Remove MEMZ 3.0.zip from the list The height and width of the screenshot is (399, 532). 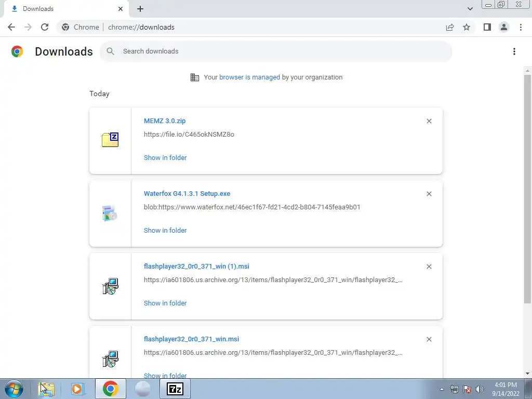(x=429, y=121)
